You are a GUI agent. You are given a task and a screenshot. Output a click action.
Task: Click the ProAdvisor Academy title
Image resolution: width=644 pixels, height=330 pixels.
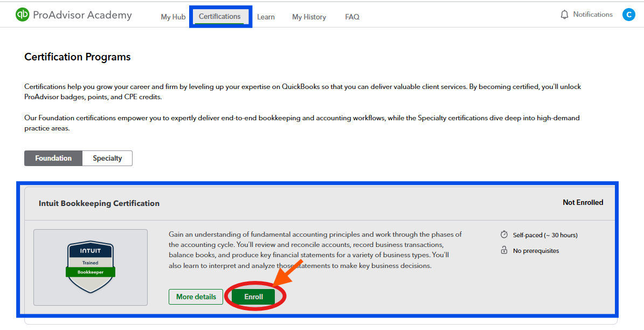click(82, 15)
